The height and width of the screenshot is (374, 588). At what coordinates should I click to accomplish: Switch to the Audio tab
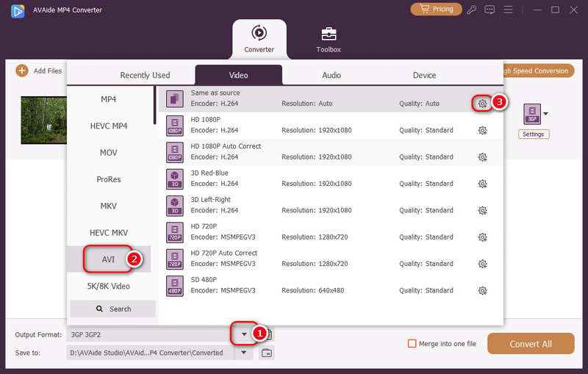331,75
